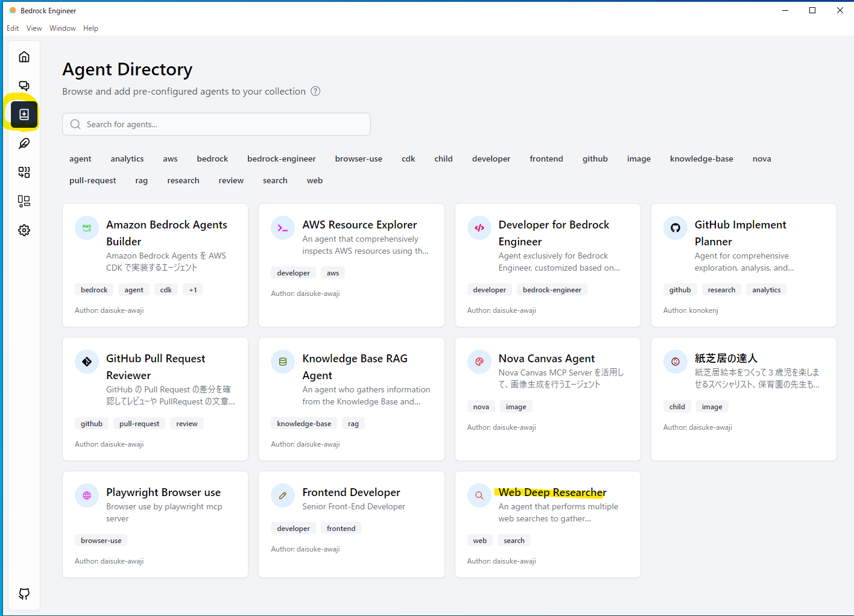This screenshot has width=854, height=616.
Task: Filter by the review tag in filter row
Action: (x=231, y=181)
